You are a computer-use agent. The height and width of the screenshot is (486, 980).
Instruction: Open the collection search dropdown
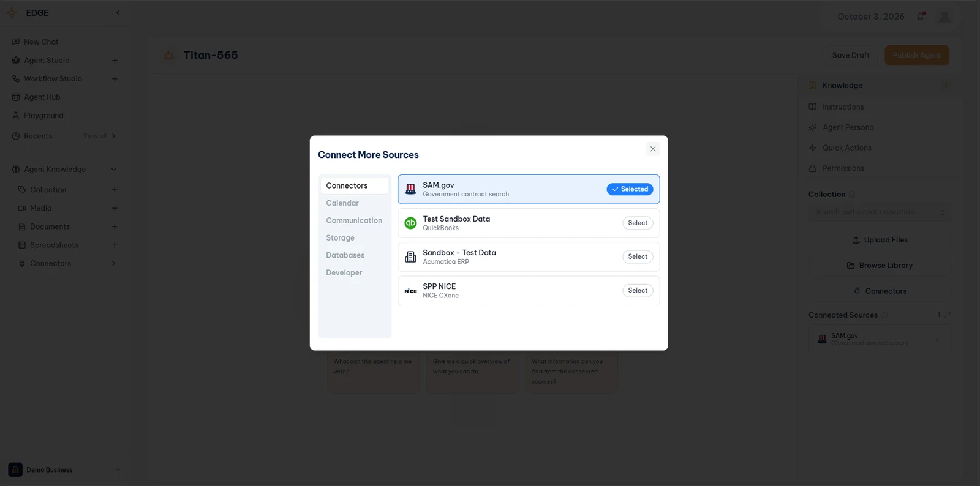pos(880,212)
